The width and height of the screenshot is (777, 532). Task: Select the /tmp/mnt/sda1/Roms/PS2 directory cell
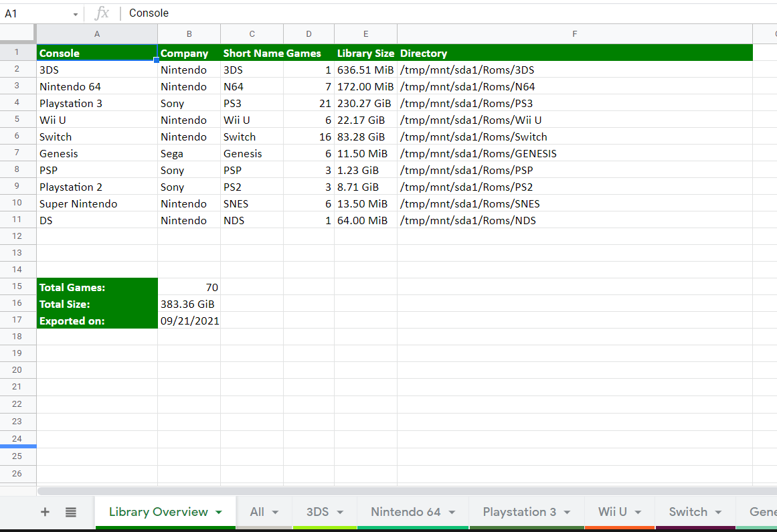[x=575, y=187]
